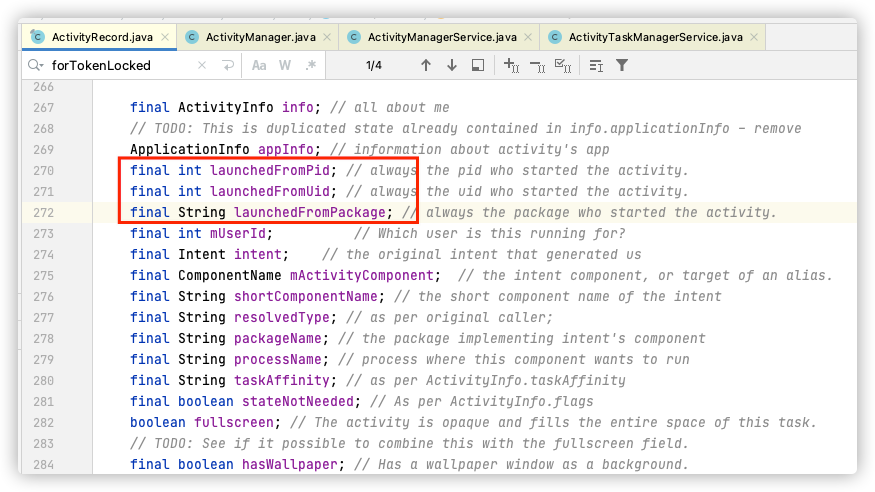
Task: Click the Intent type on line 274
Action: point(202,254)
